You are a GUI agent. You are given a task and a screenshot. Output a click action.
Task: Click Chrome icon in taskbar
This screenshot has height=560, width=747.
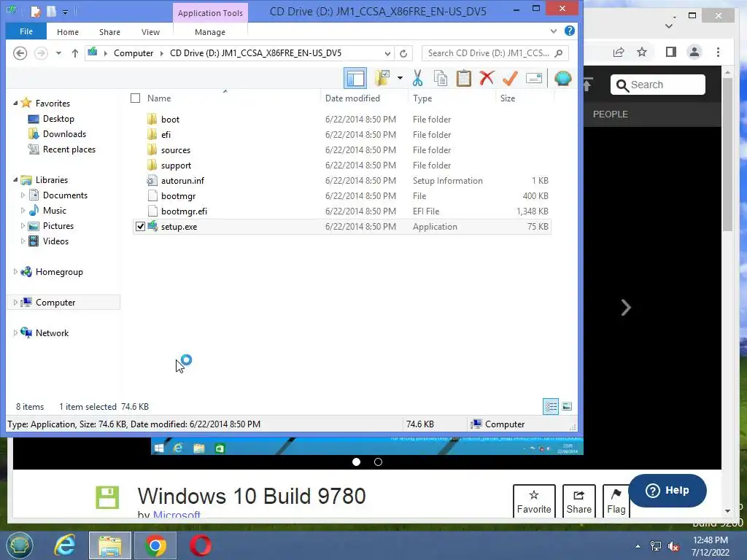click(155, 545)
